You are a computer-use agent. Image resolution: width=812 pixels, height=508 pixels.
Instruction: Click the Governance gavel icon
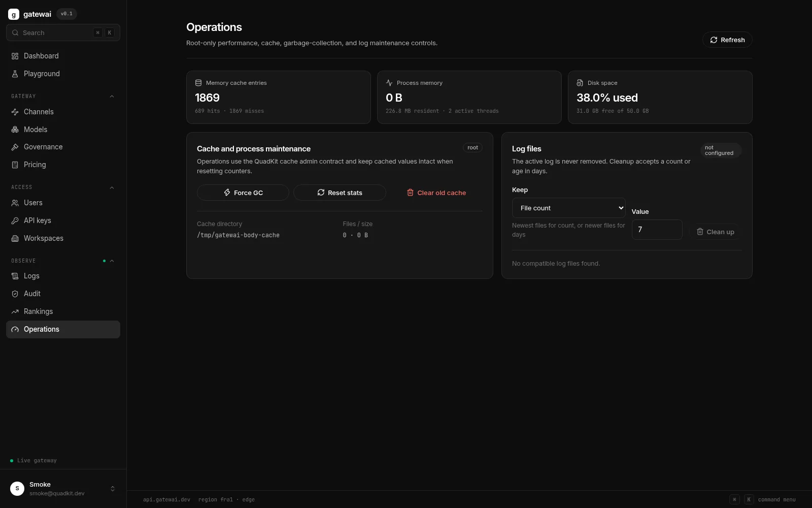[15, 147]
